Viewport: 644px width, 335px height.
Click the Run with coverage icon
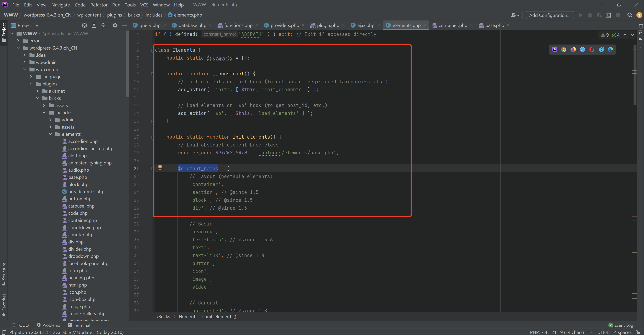point(599,15)
